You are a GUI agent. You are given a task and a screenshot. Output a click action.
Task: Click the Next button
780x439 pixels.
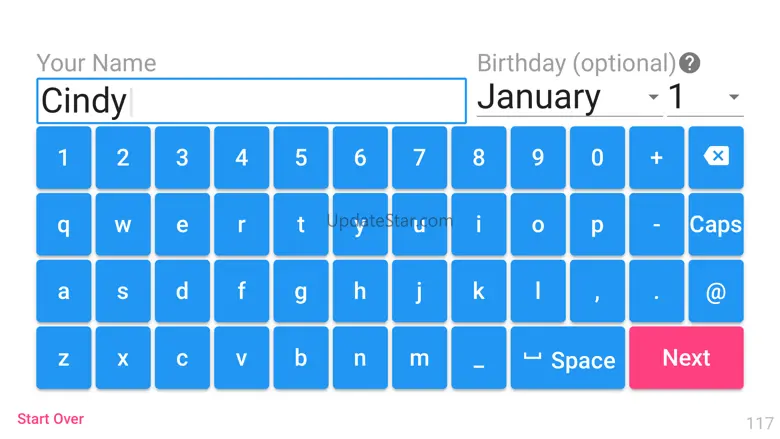tap(686, 357)
